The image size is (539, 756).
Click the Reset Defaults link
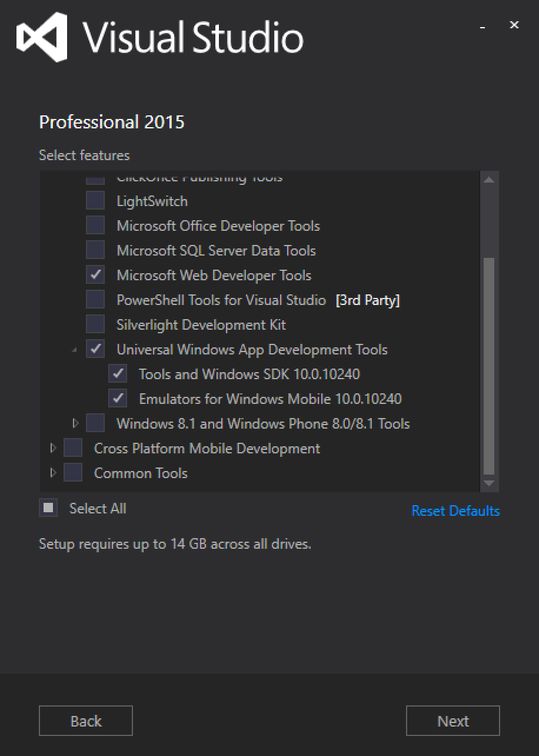[x=455, y=510]
